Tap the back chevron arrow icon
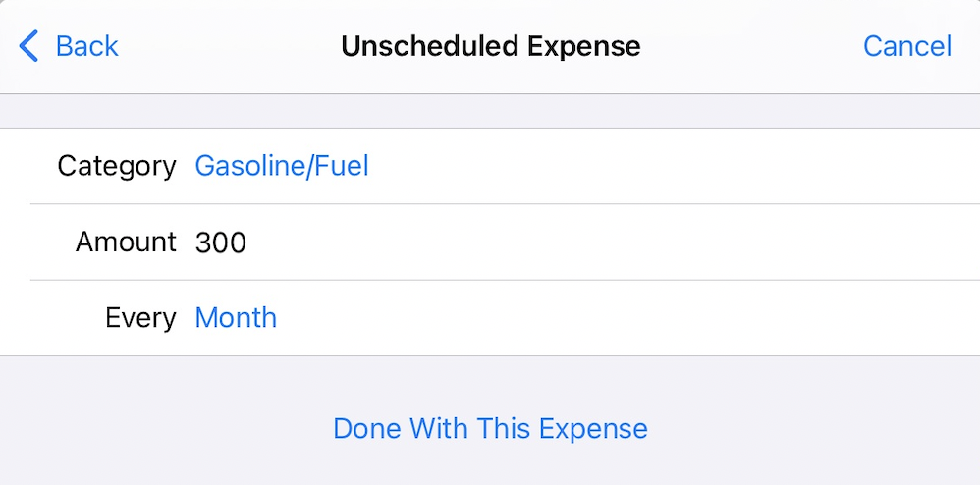The height and width of the screenshot is (485, 980). pos(29,46)
